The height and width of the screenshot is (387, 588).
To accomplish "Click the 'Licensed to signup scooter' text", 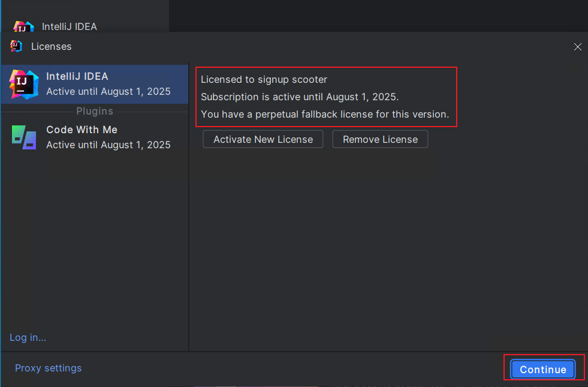I will pyautogui.click(x=264, y=80).
